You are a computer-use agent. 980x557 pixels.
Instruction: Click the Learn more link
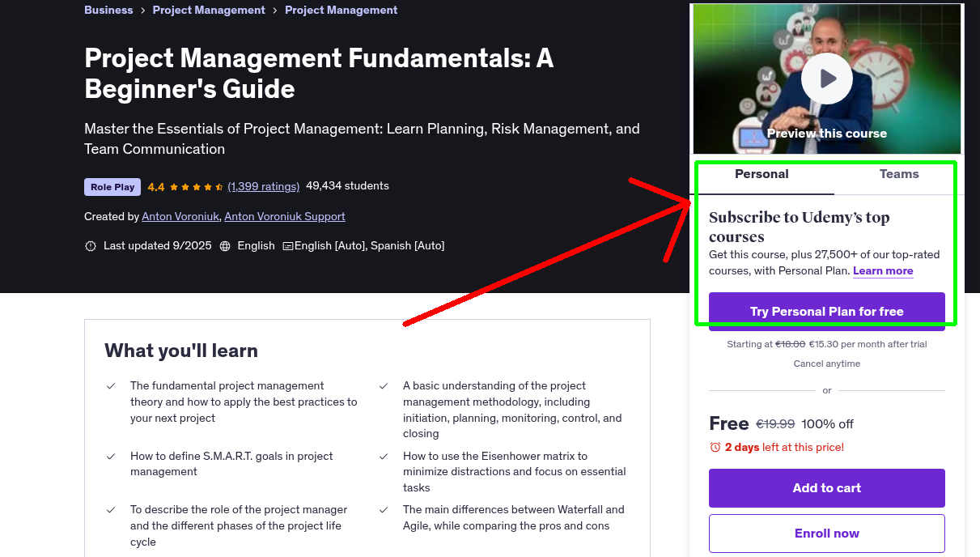(883, 271)
